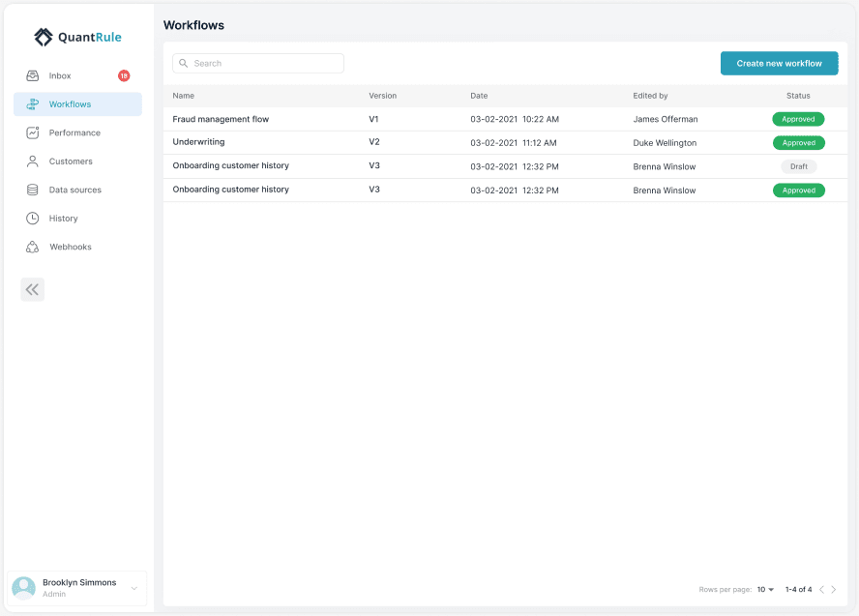Click the 1-4 of 4 pagination text
Viewport: 859px width, 616px height.
click(x=798, y=589)
